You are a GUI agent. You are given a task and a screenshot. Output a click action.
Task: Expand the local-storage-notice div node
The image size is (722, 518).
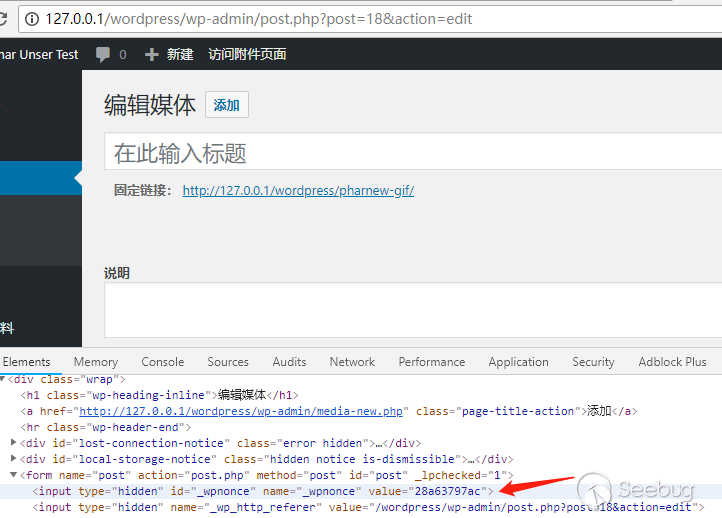(x=13, y=459)
